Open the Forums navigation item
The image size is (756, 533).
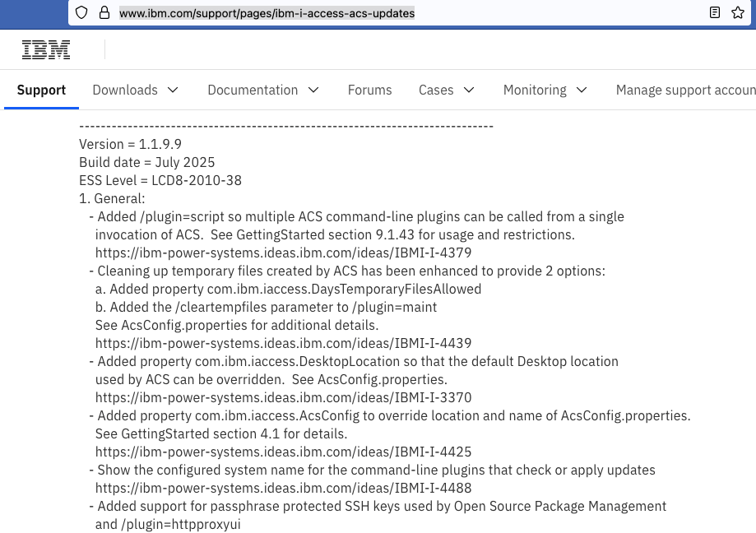[x=369, y=90]
